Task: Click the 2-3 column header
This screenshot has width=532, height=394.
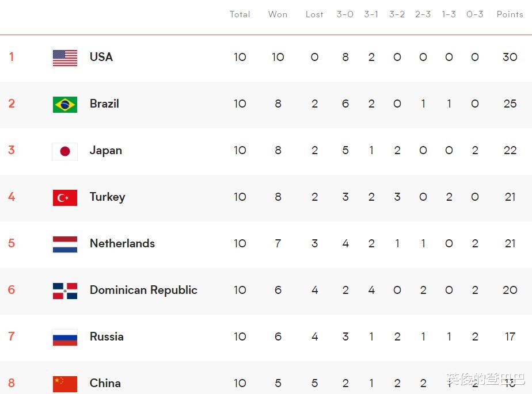Action: pos(423,14)
